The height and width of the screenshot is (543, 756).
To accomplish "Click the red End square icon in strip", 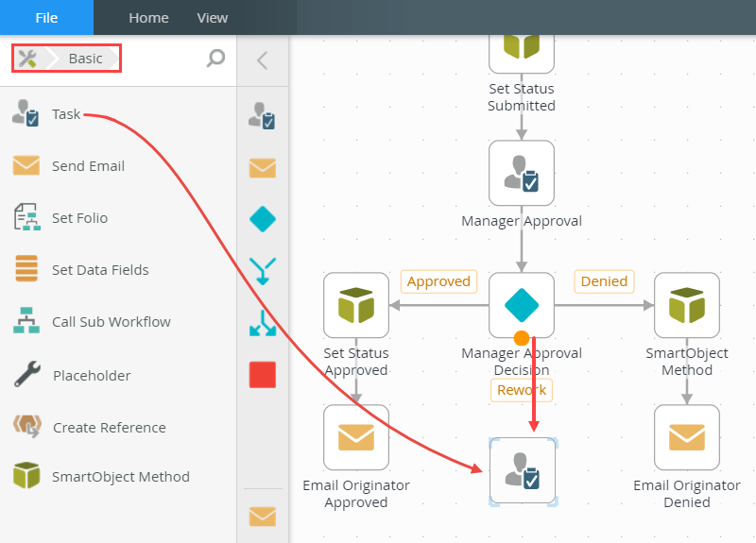I will [x=263, y=374].
